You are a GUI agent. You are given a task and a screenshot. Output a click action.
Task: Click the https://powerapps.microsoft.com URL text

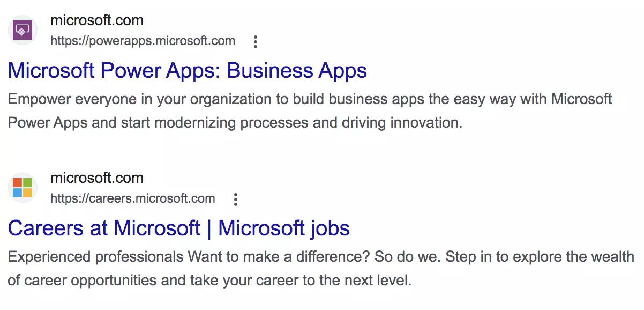143,41
